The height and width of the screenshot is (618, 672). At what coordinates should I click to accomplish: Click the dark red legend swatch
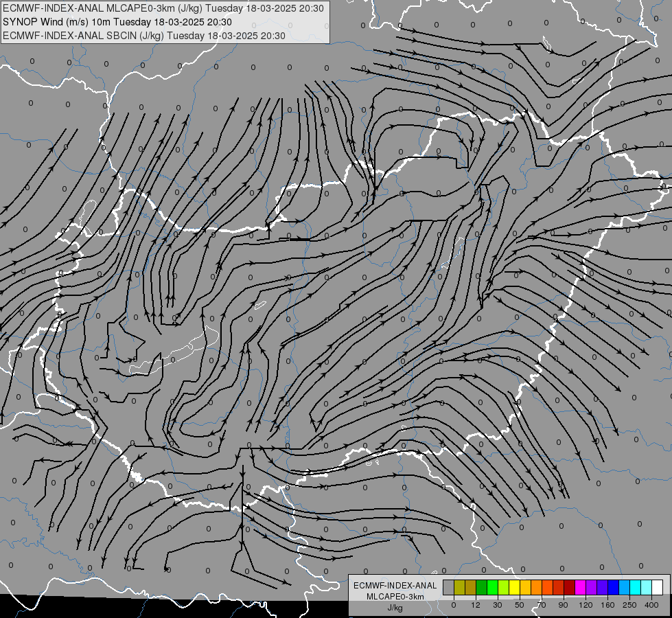click(x=570, y=587)
